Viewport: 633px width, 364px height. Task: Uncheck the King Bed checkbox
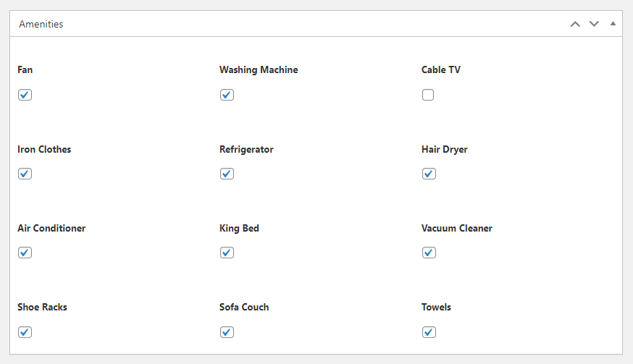coord(227,253)
